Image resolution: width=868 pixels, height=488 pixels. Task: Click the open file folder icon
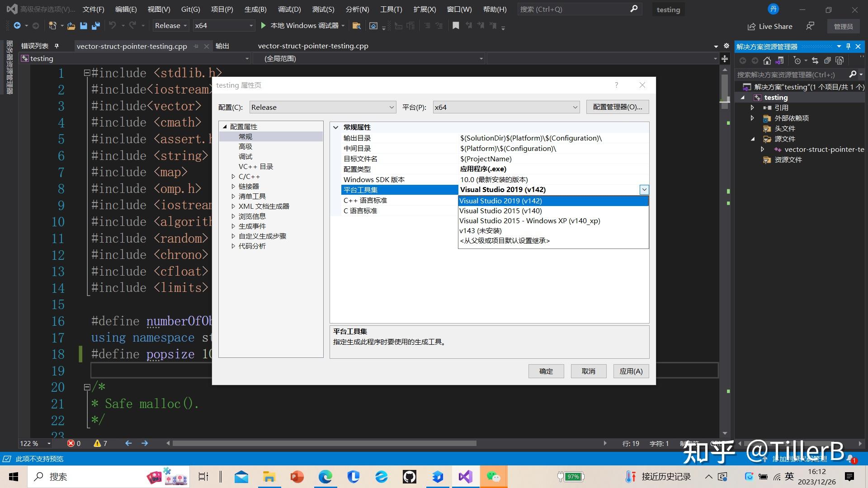pos(71,26)
